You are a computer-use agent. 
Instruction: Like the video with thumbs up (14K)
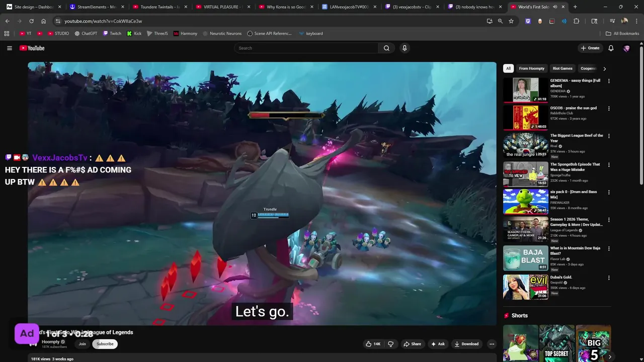pyautogui.click(x=373, y=344)
